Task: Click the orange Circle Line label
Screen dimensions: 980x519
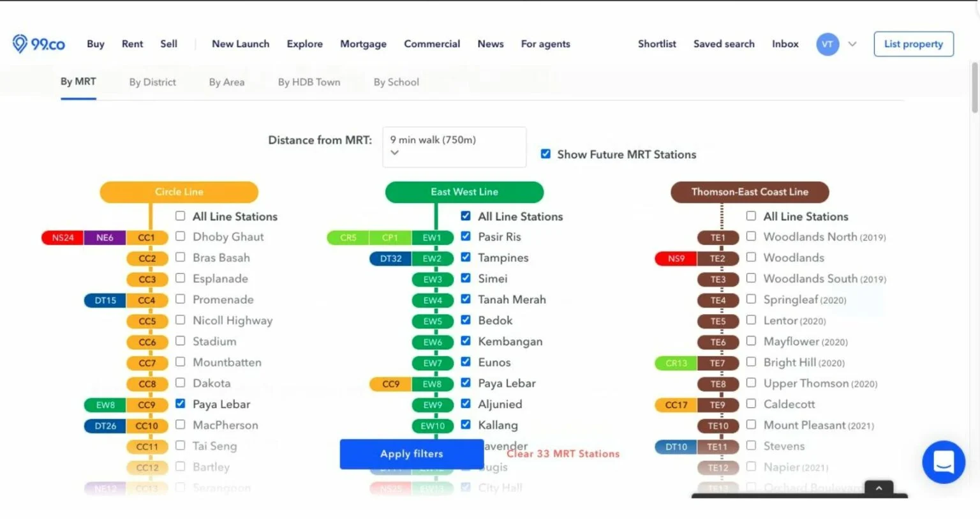Action: click(x=179, y=192)
